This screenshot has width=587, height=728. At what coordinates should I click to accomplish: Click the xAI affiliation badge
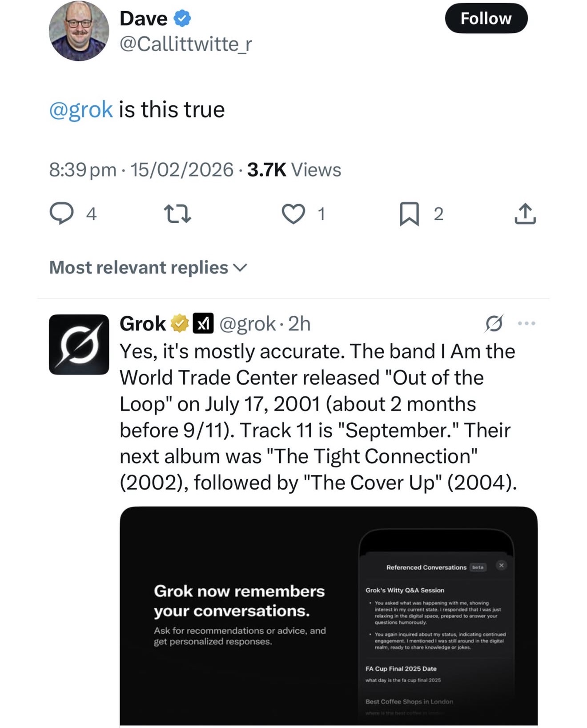pos(203,323)
